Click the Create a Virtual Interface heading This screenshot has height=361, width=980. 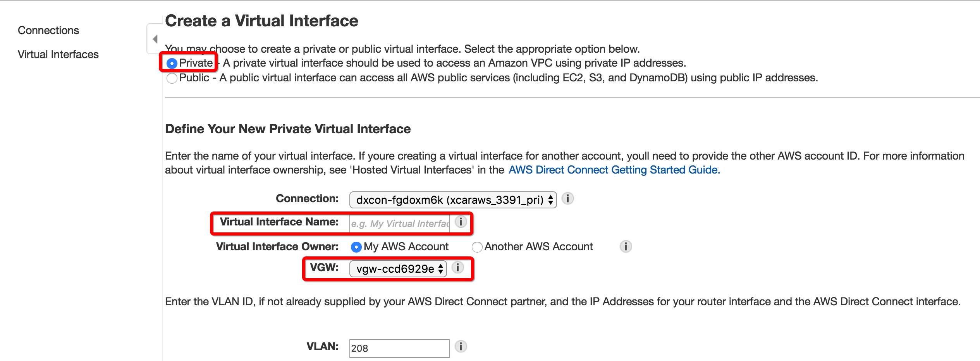coord(261,21)
